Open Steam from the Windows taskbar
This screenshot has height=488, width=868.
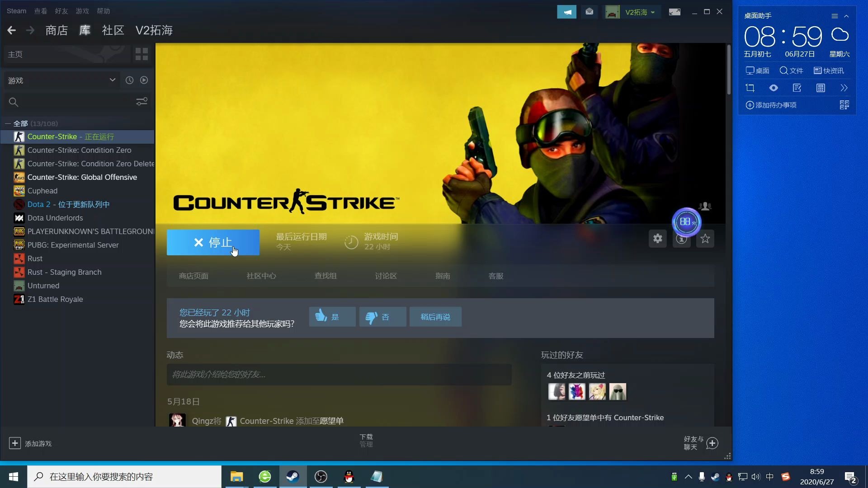[x=292, y=476]
